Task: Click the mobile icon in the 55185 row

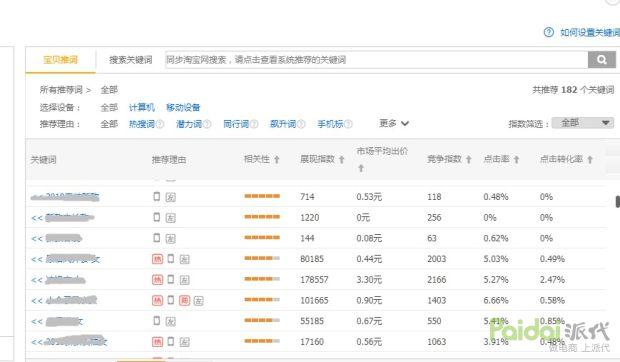Action: pos(157,321)
